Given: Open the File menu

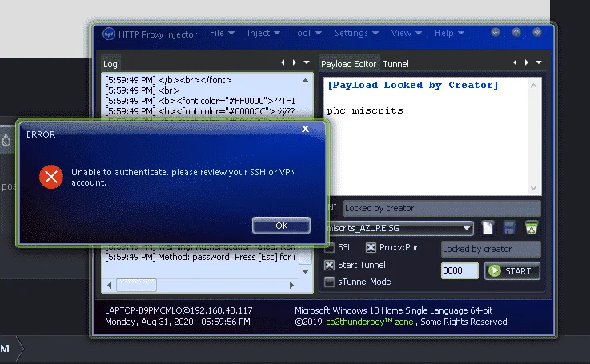Looking at the screenshot, I should 222,33.
